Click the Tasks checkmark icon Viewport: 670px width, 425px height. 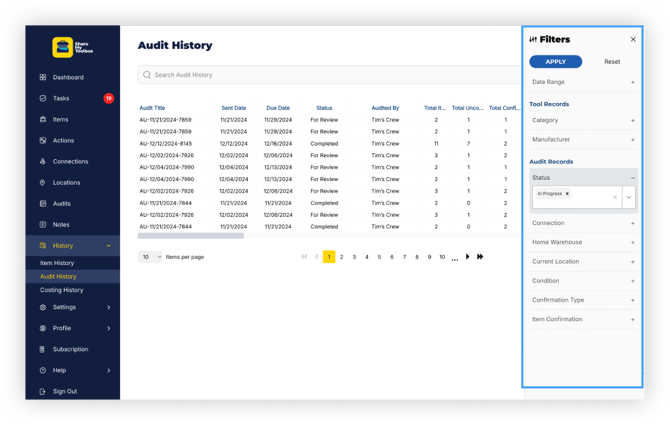pyautogui.click(x=43, y=98)
